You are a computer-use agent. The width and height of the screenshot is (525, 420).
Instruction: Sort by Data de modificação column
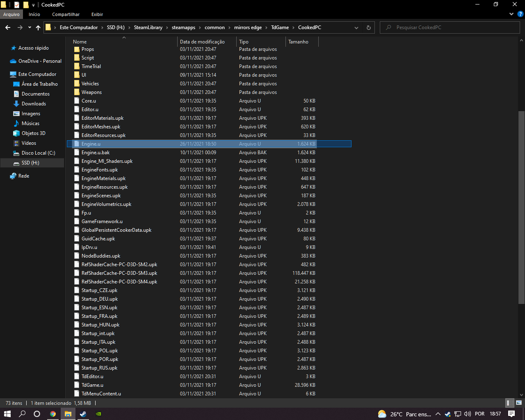point(202,42)
